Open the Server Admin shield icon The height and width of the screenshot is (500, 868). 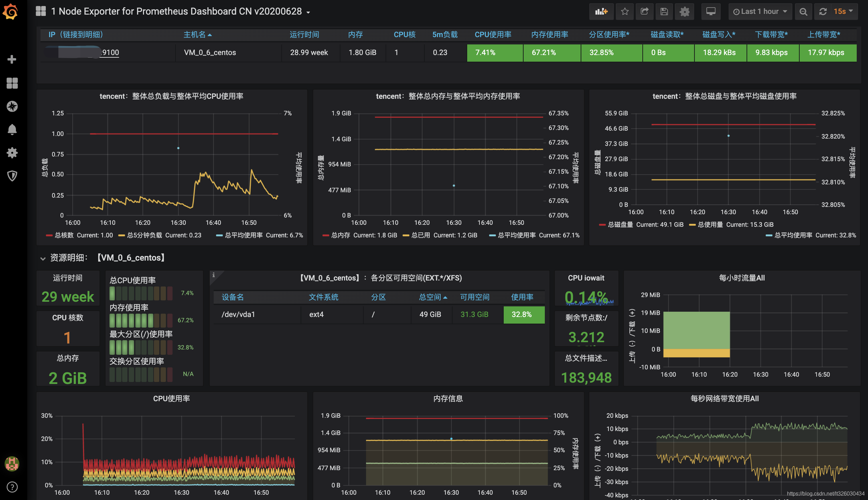[x=12, y=176]
